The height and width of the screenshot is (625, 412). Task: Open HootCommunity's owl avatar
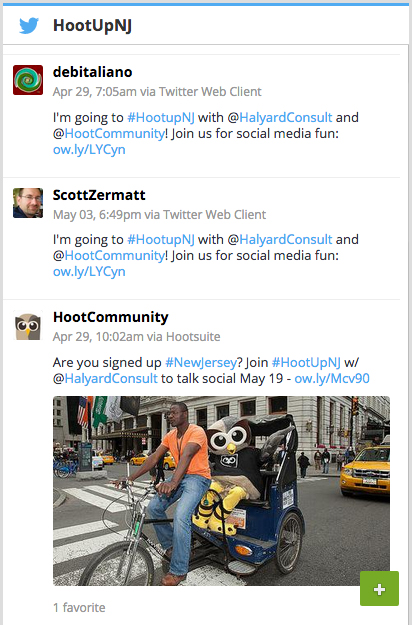pos(28,326)
